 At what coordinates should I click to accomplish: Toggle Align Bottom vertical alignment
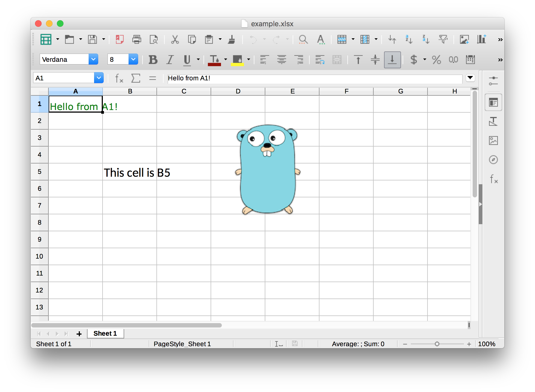pos(392,60)
